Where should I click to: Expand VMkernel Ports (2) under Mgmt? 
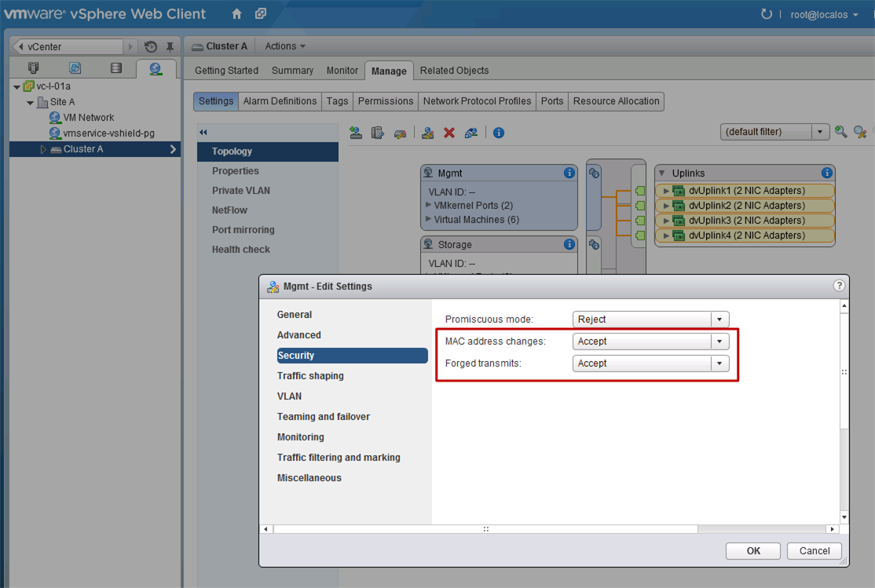(x=428, y=205)
